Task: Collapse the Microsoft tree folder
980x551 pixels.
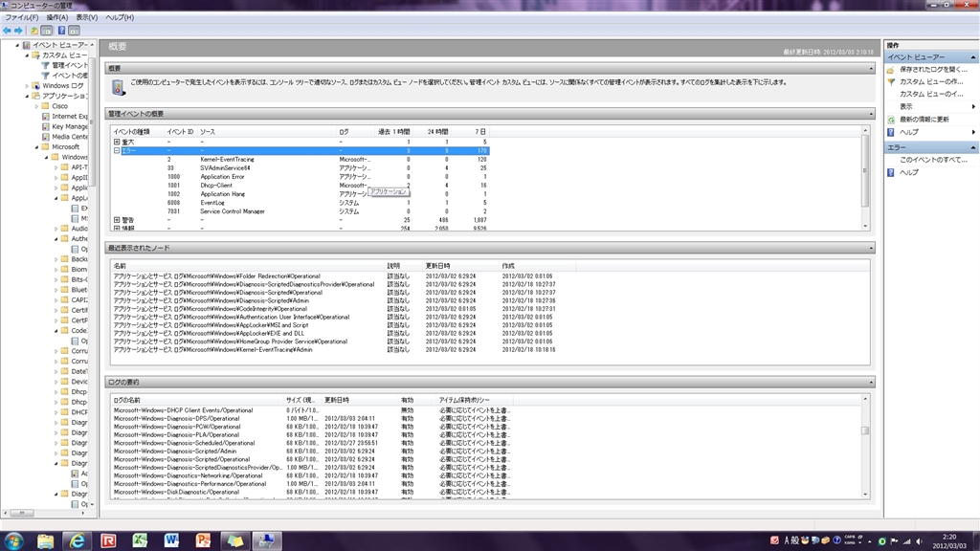Action: click(x=37, y=146)
